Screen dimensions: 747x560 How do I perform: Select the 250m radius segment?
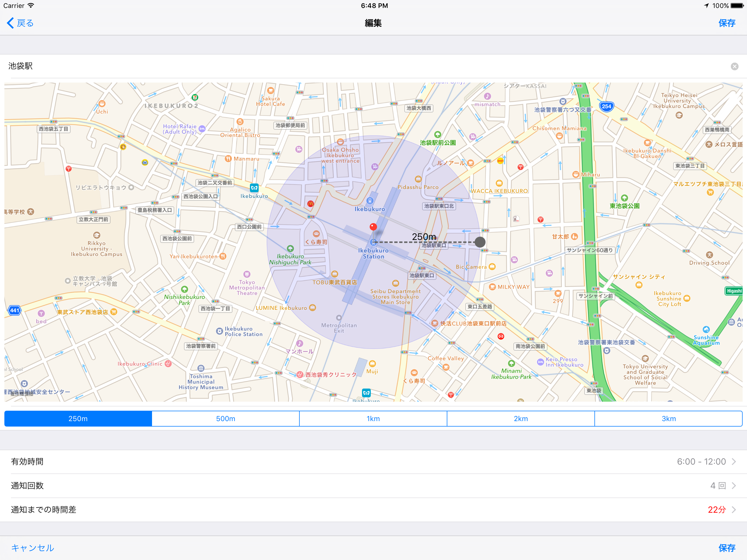coord(78,418)
